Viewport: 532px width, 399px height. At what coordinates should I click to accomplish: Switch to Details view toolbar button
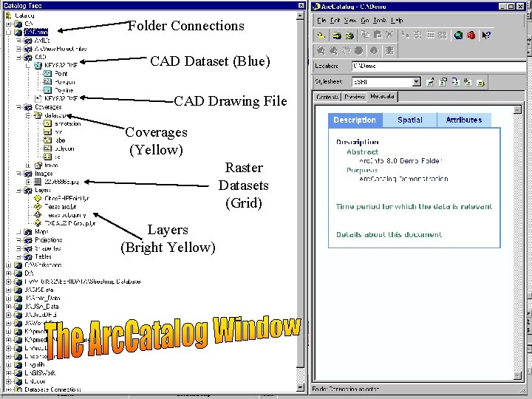pos(430,35)
